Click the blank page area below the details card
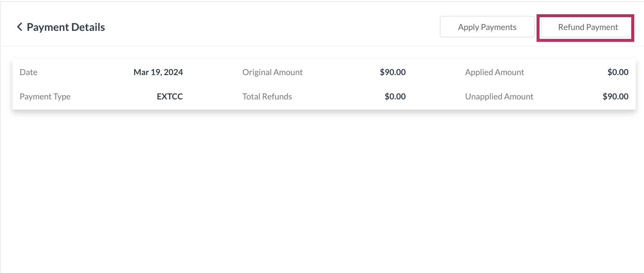The height and width of the screenshot is (273, 644). coord(322,190)
